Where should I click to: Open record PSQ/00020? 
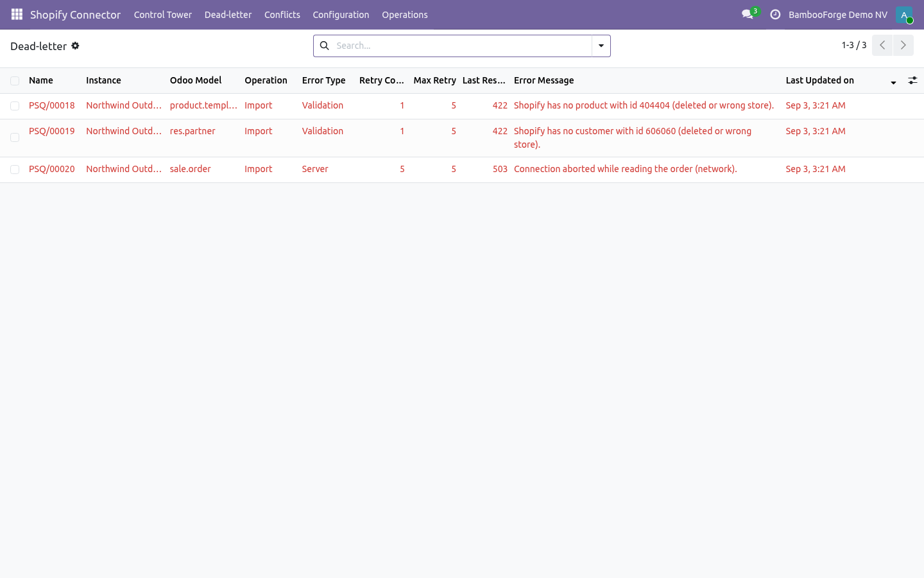coord(52,169)
